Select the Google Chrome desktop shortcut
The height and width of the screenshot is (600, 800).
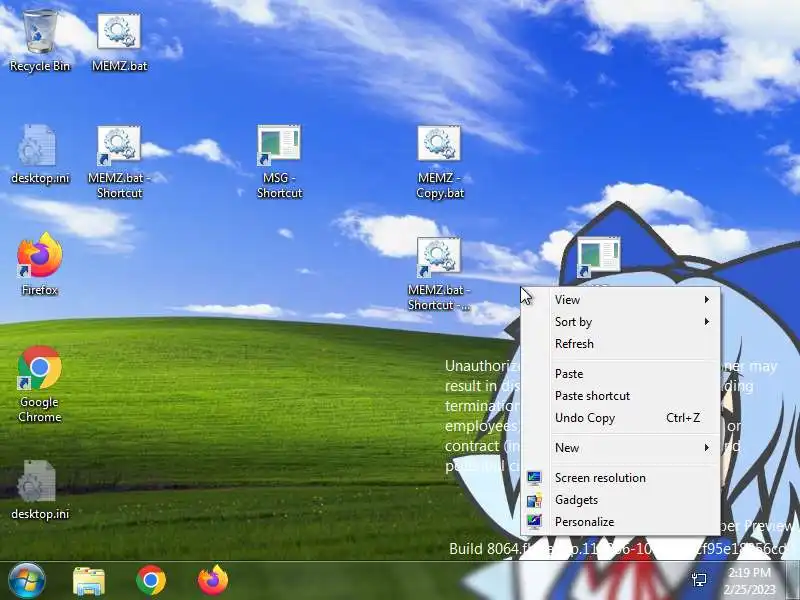[39, 384]
